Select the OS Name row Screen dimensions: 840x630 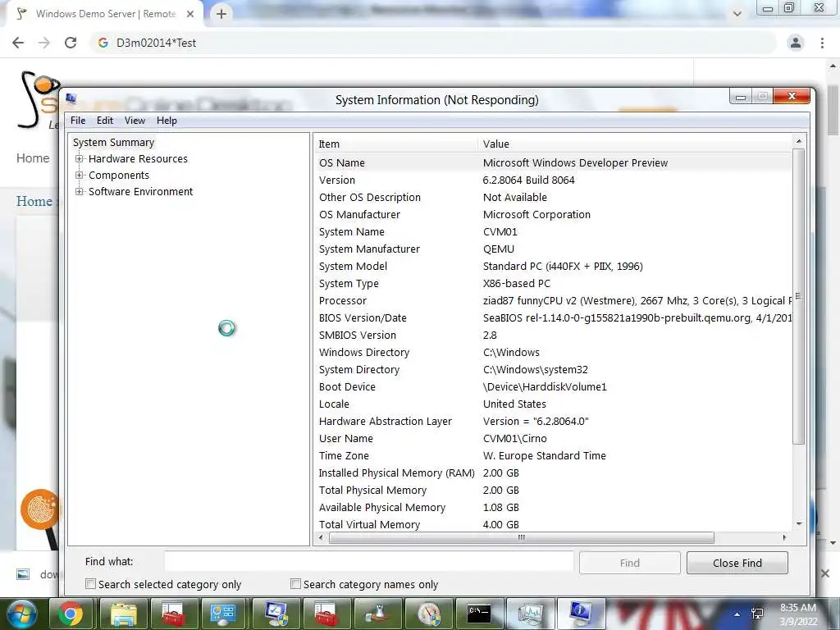coord(554,163)
